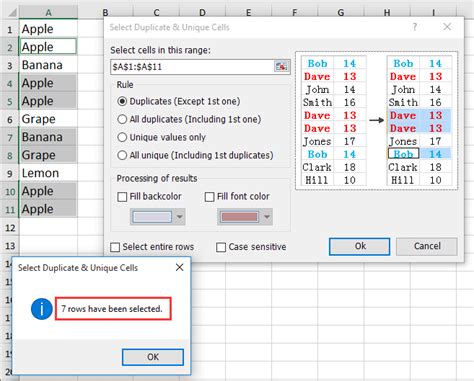Screen dimensions: 474x381
Task: Click cell A8 containing Grape
Action: point(48,155)
